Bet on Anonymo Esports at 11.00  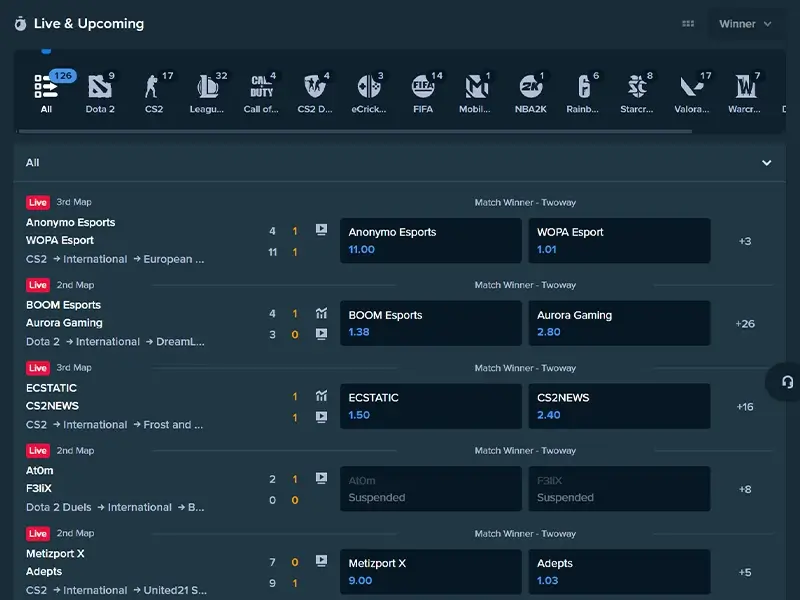(431, 241)
